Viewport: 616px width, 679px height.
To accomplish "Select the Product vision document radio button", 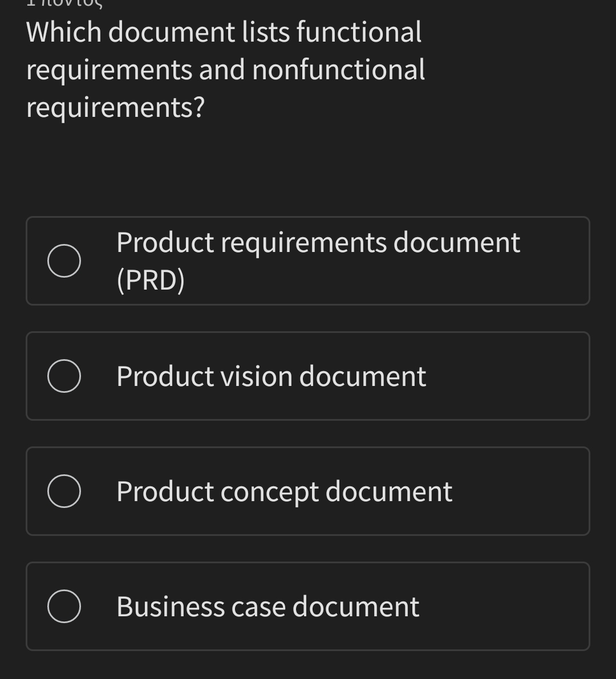I will pos(64,375).
